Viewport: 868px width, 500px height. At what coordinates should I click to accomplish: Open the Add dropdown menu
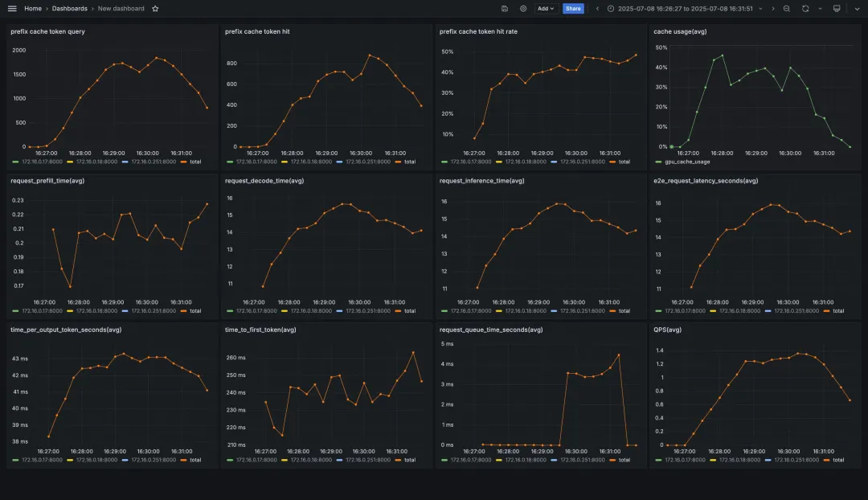[x=545, y=8]
